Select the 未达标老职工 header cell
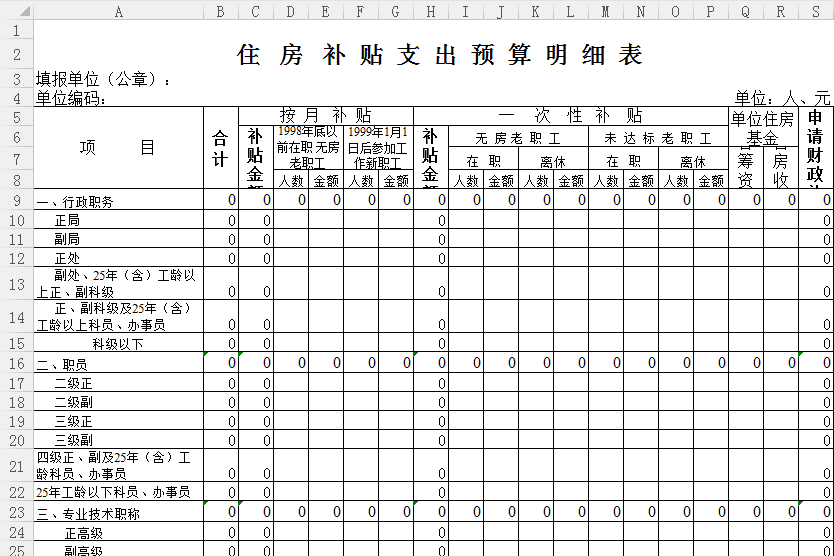834x556 pixels. pos(657,138)
